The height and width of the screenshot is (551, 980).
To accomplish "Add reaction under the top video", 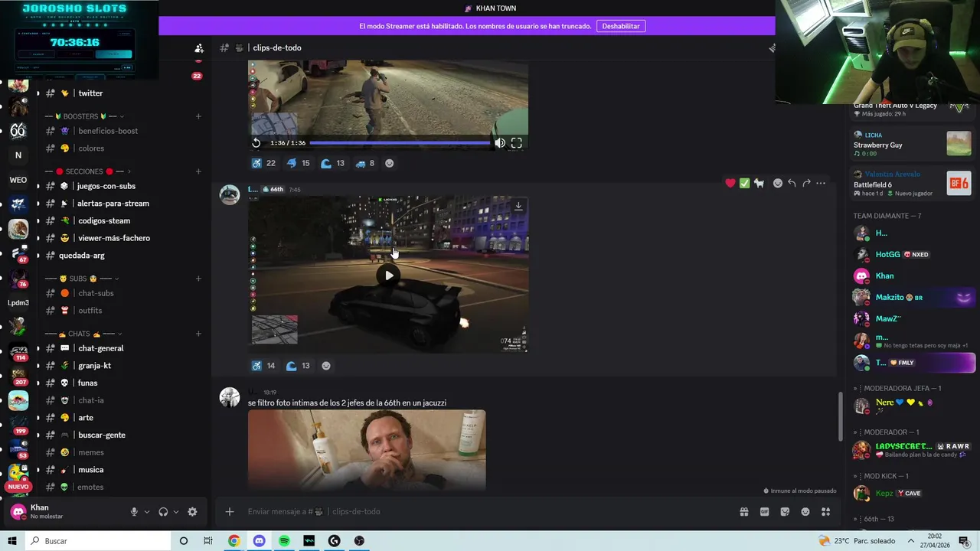I will tap(389, 163).
